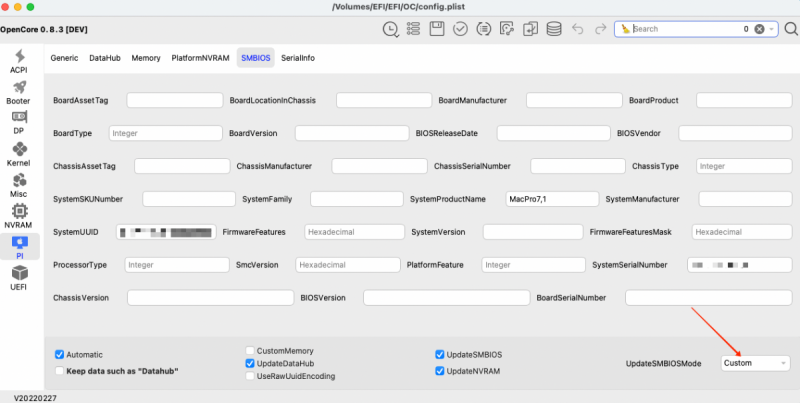
Task: Open the Misc sidebar section
Action: (x=19, y=185)
